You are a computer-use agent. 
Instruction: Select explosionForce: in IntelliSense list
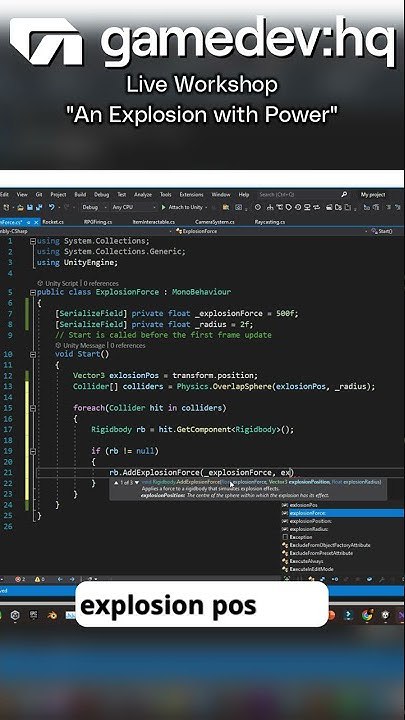(x=343, y=513)
